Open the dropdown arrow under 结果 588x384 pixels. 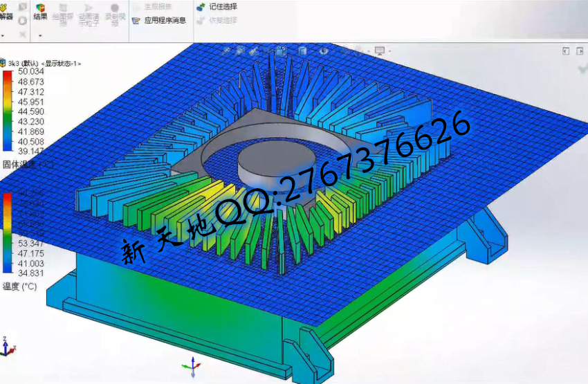coord(40,35)
